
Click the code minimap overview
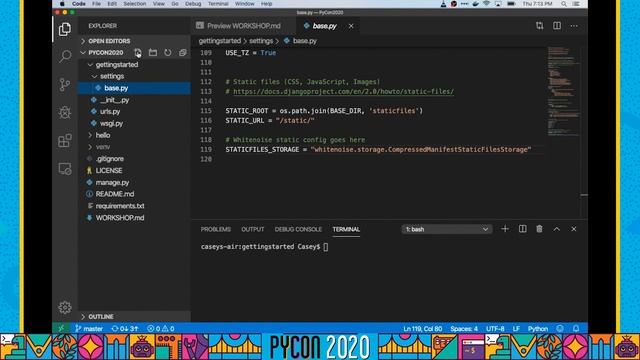tap(563, 91)
